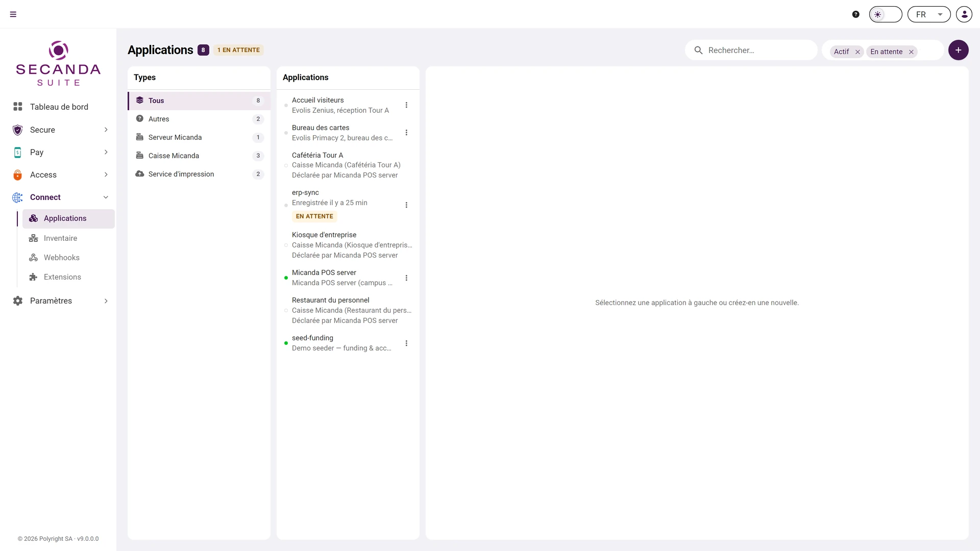Viewport: 980px width, 551px height.
Task: Click the magnifier search icon
Action: (698, 50)
